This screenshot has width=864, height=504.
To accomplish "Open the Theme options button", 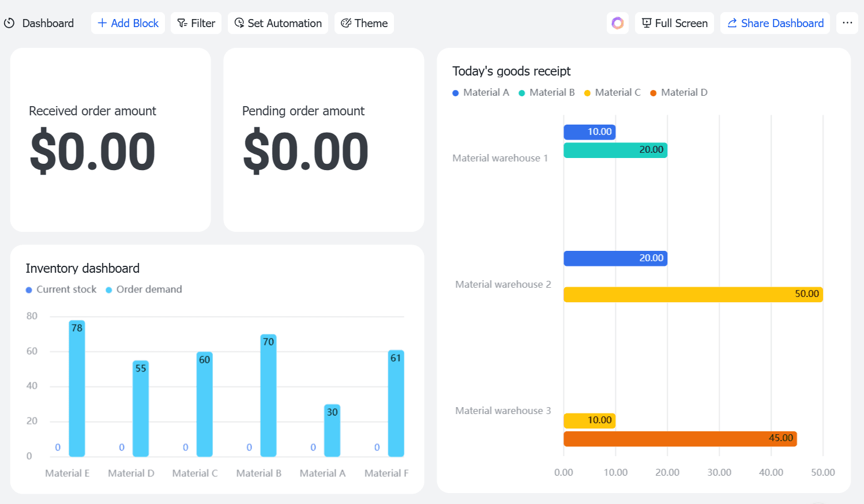I will coord(364,23).
